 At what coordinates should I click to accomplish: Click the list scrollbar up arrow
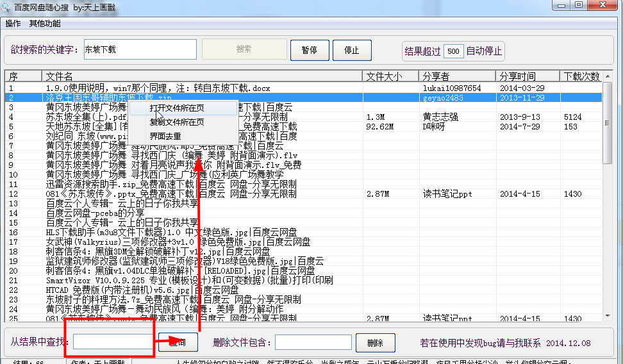tap(608, 76)
